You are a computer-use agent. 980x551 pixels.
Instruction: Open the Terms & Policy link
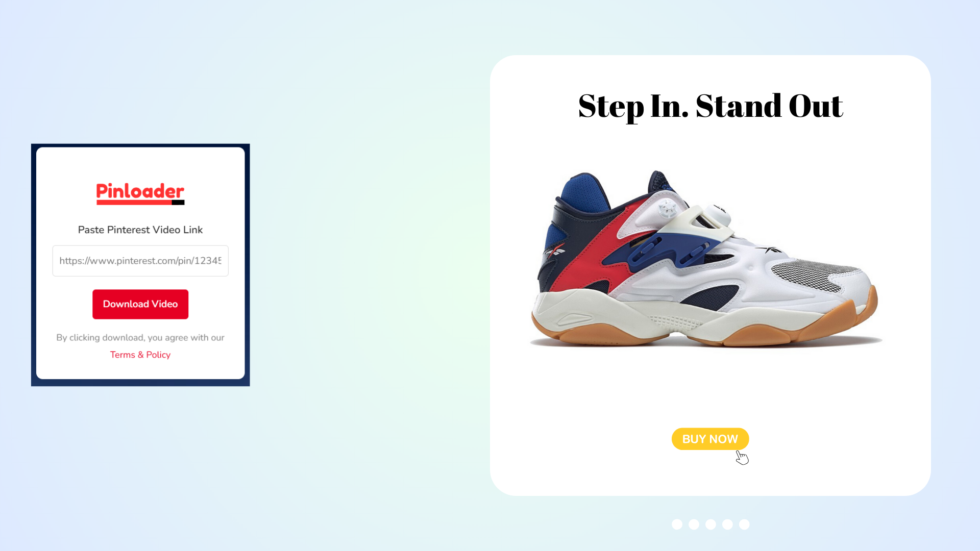140,355
